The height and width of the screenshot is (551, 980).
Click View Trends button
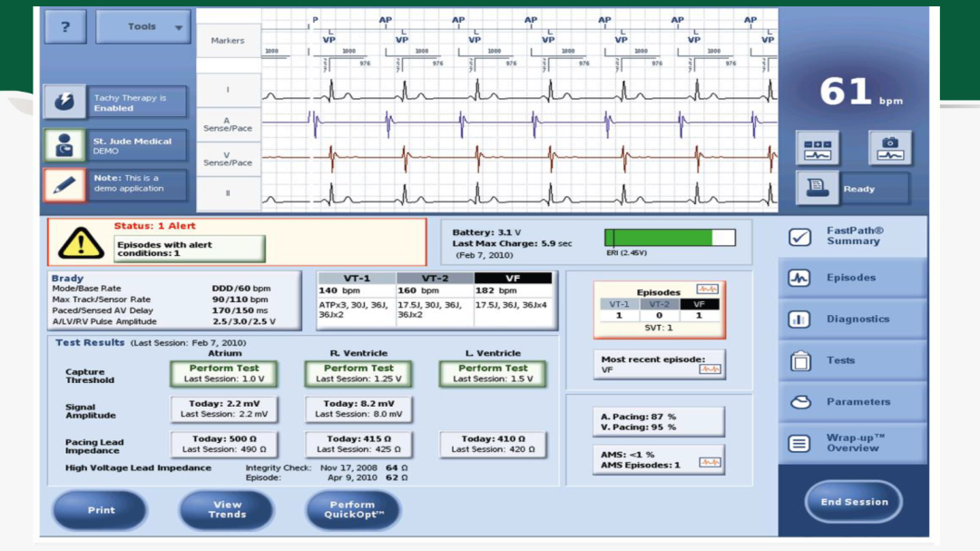point(227,510)
